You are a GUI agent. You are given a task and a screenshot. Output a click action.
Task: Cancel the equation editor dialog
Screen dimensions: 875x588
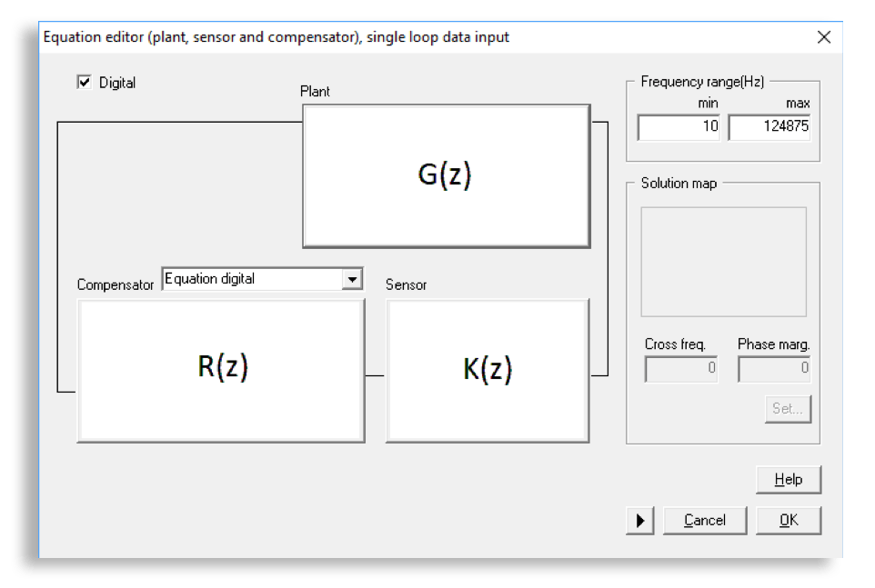coord(705,521)
